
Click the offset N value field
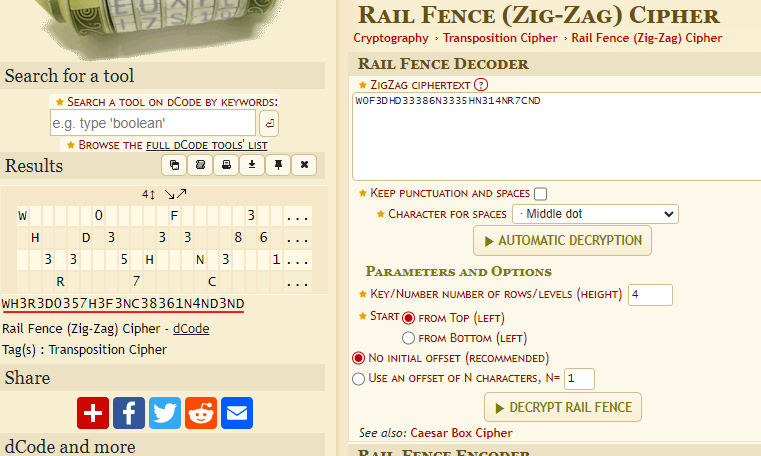[579, 379]
